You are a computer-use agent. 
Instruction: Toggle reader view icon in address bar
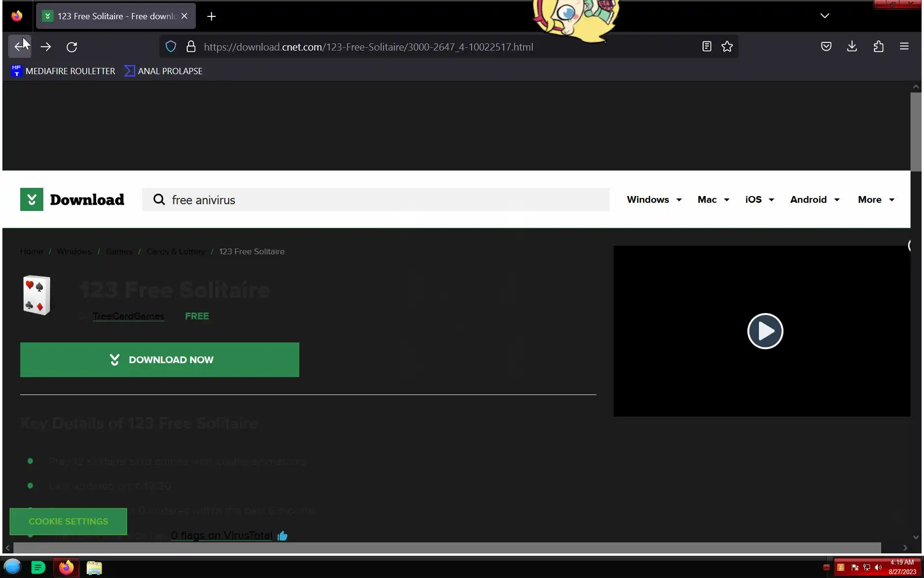pyautogui.click(x=706, y=47)
